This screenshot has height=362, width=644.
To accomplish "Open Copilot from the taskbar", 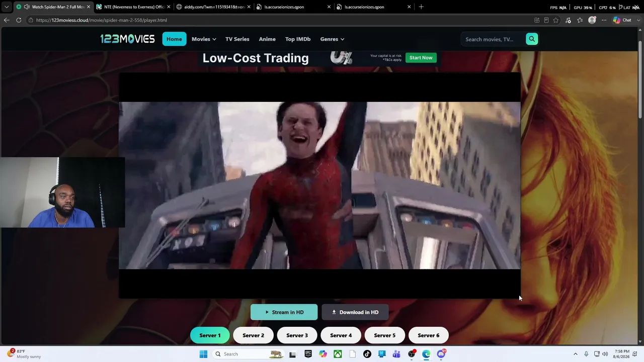I will (x=323, y=354).
